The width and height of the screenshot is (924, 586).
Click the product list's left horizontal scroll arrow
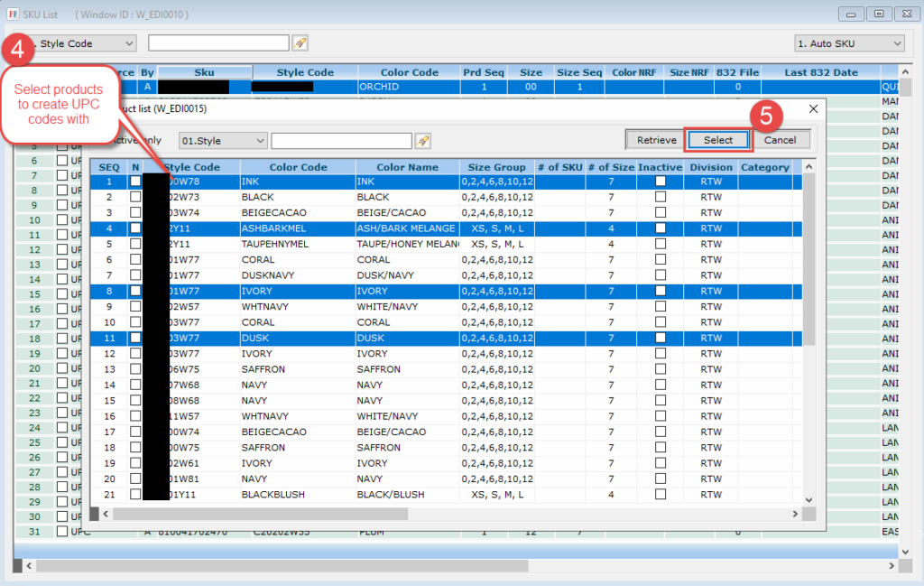tap(105, 513)
